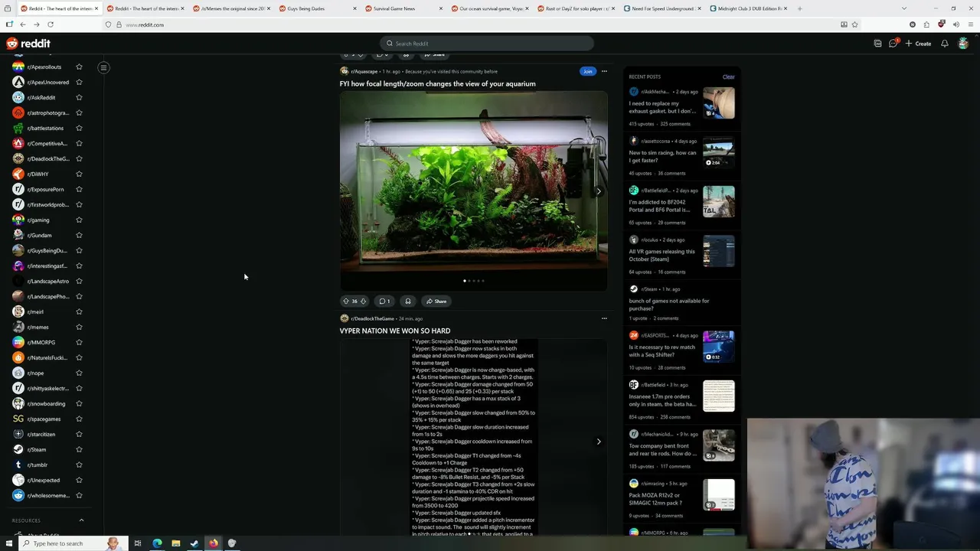Star the r/ApexUncovered community
The height and width of the screenshot is (551, 980).
pos(79,82)
